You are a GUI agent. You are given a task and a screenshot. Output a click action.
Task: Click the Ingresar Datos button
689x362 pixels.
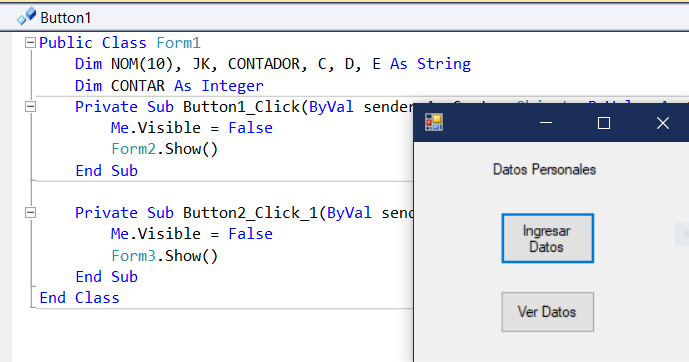click(x=548, y=239)
